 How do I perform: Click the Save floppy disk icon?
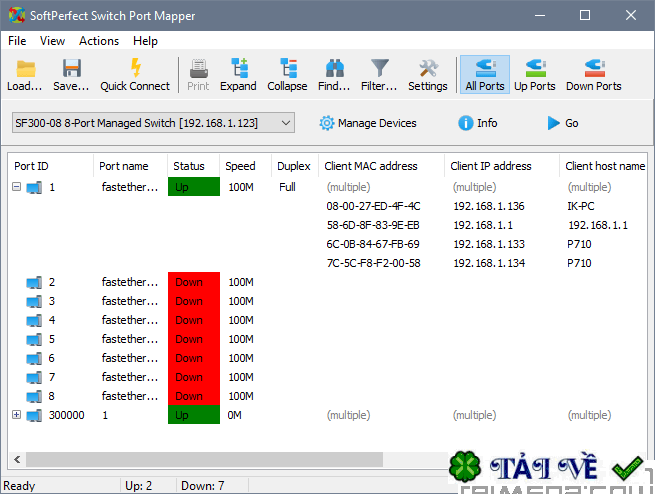pos(71,75)
